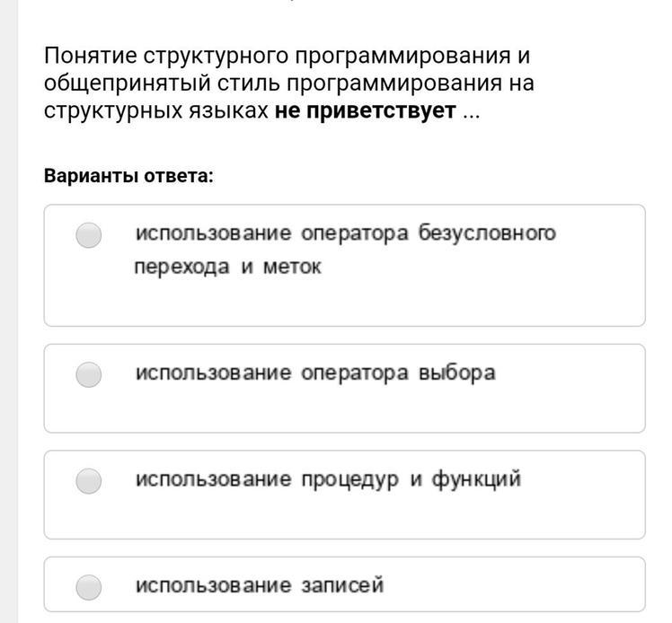This screenshot has height=623, width=672.
Task: Click the 'использование процедур и функций' answer text
Action: tap(328, 479)
